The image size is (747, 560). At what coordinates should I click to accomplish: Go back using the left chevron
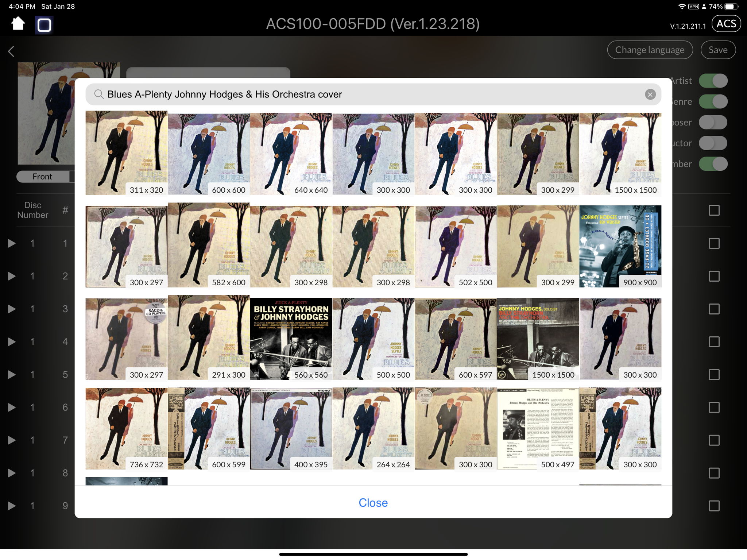point(11,51)
